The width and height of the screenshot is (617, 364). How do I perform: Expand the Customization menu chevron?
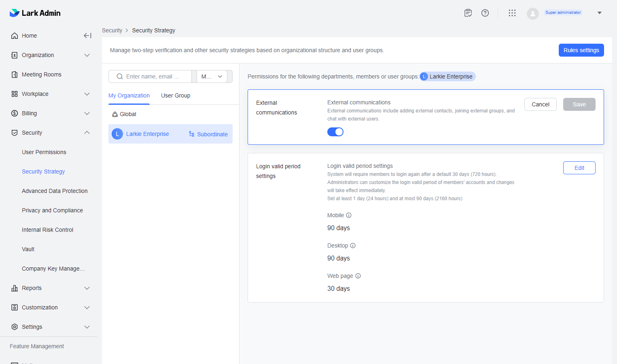[87, 307]
